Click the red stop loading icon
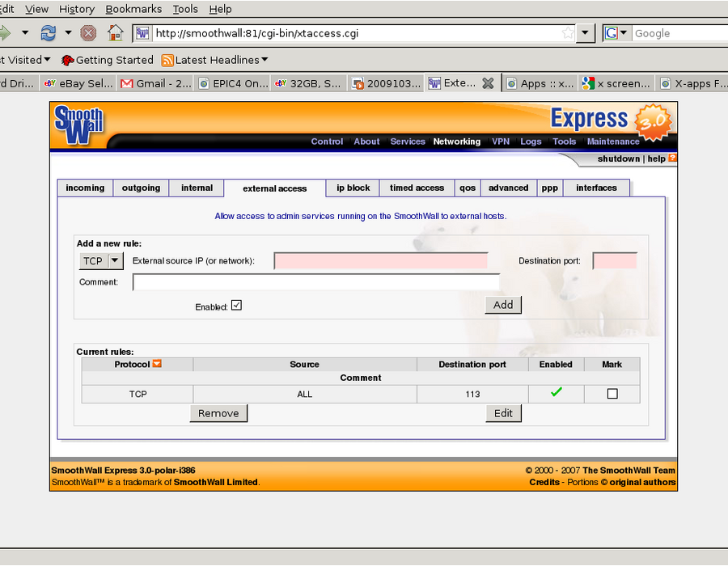The image size is (728, 566). click(x=88, y=33)
